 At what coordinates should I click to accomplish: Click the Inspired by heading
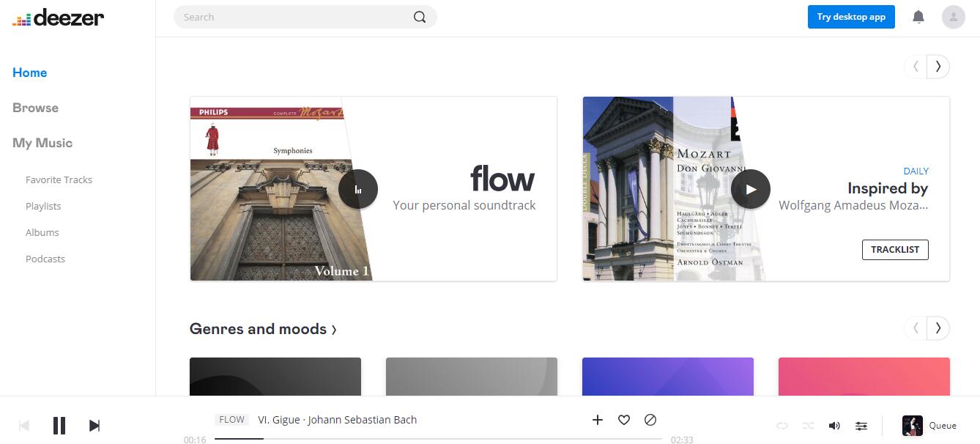(x=888, y=188)
